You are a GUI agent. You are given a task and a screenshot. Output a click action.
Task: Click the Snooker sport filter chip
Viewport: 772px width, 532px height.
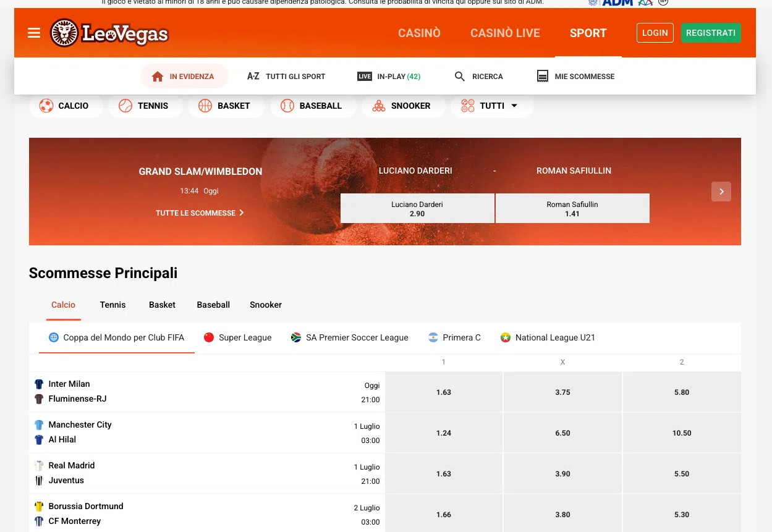coord(403,106)
